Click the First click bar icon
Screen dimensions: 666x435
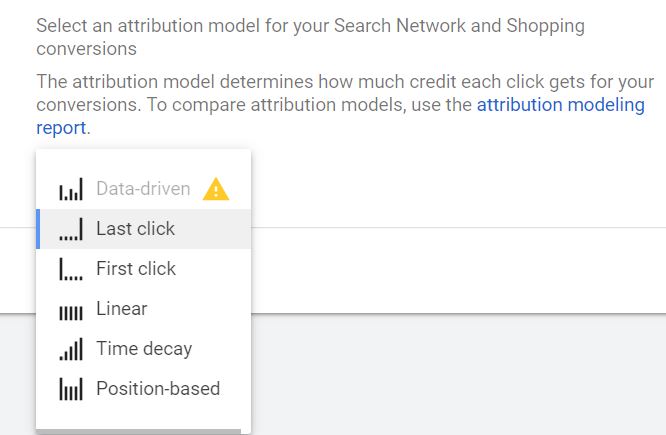coord(71,269)
